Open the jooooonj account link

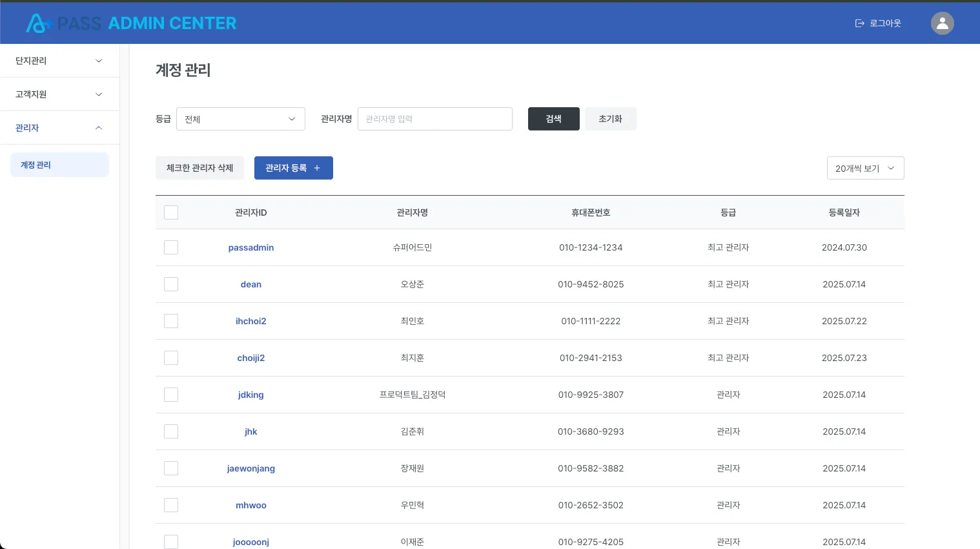pyautogui.click(x=251, y=542)
